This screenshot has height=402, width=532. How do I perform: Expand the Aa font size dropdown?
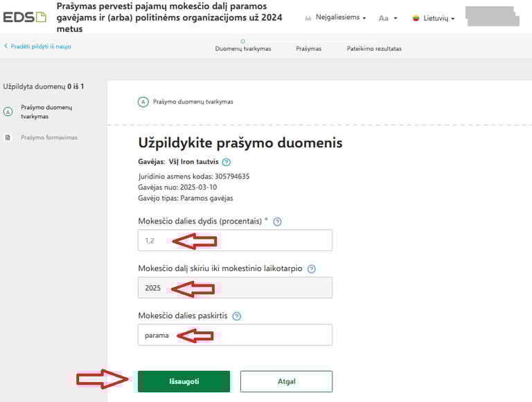387,18
